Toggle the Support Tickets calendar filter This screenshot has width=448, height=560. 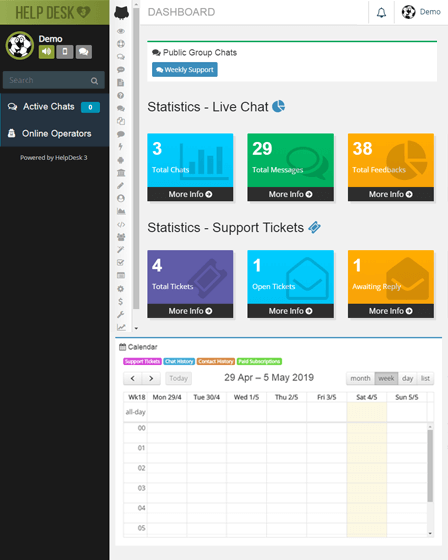pos(142,361)
